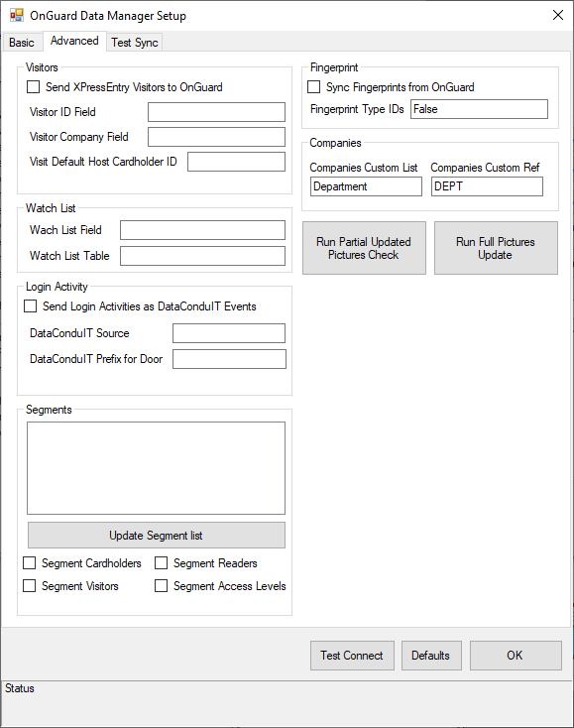Switch to the Basic tab
This screenshot has height=728, width=574.
(x=22, y=43)
